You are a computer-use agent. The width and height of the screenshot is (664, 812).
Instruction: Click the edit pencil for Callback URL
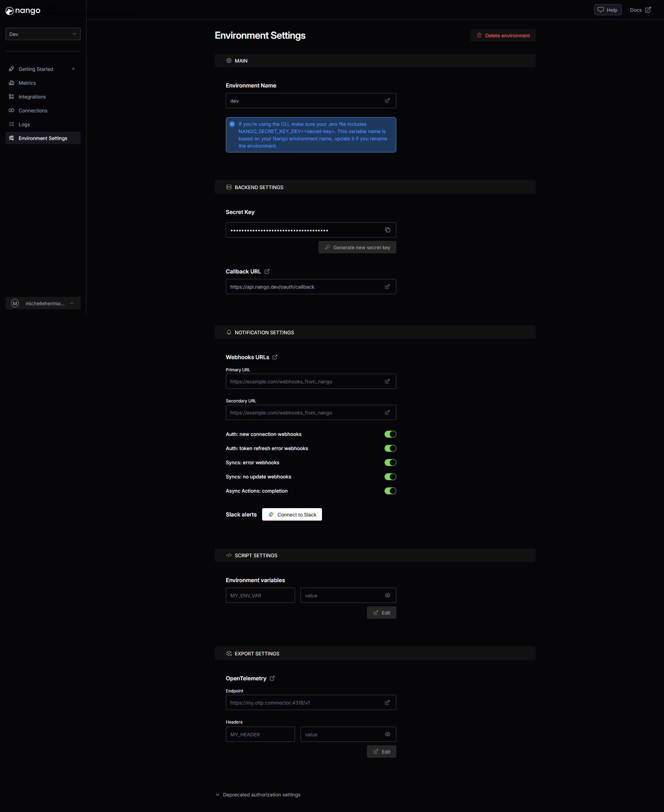click(x=387, y=286)
